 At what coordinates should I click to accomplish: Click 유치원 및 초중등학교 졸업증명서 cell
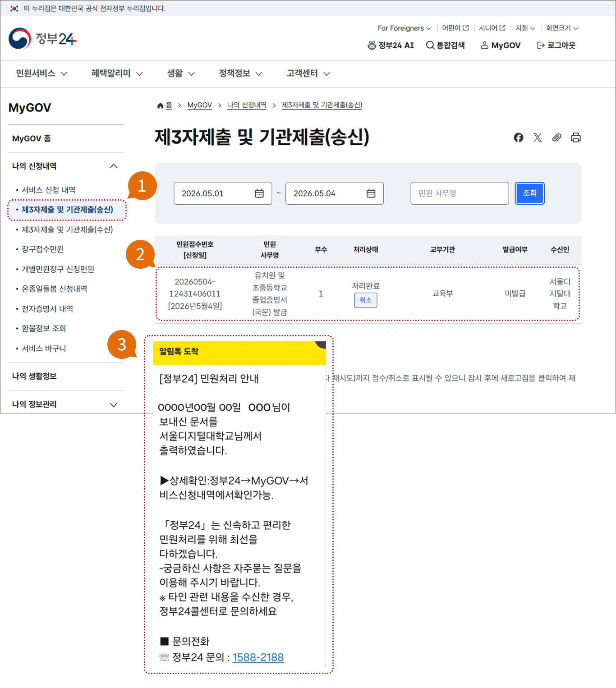[270, 294]
